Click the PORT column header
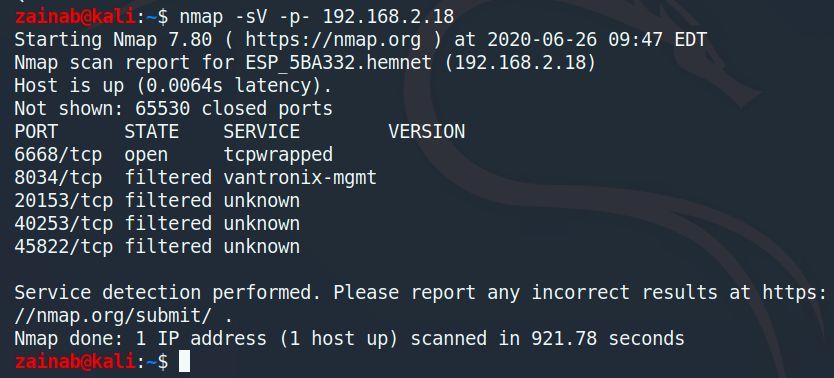 (36, 132)
